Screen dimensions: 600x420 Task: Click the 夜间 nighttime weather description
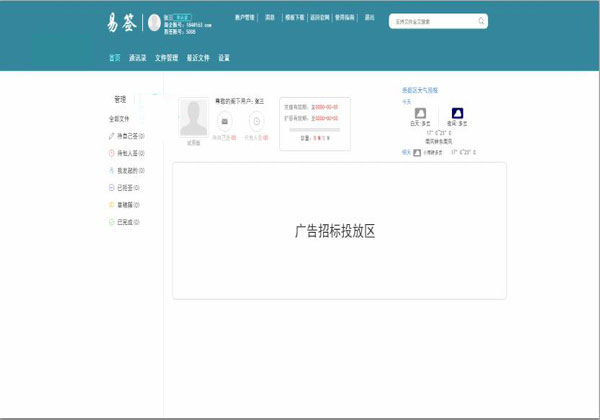tap(457, 123)
